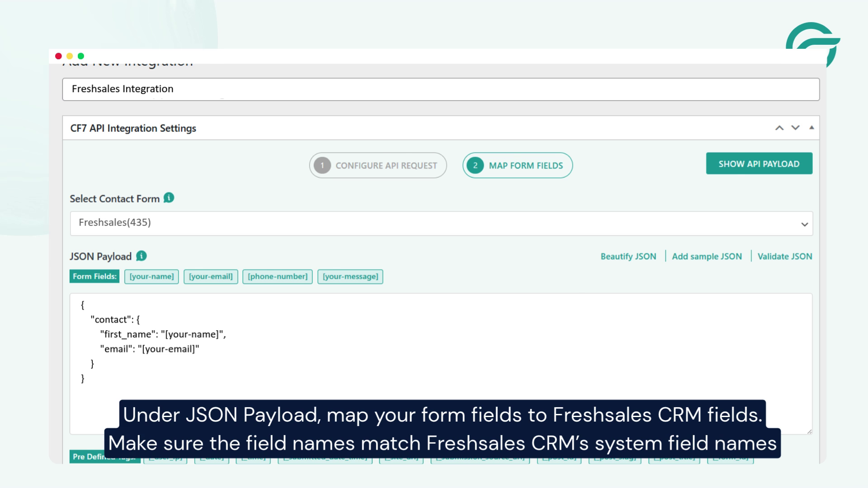Click the Freshsales Integration title field
Viewport: 868px width, 488px height.
click(x=441, y=89)
